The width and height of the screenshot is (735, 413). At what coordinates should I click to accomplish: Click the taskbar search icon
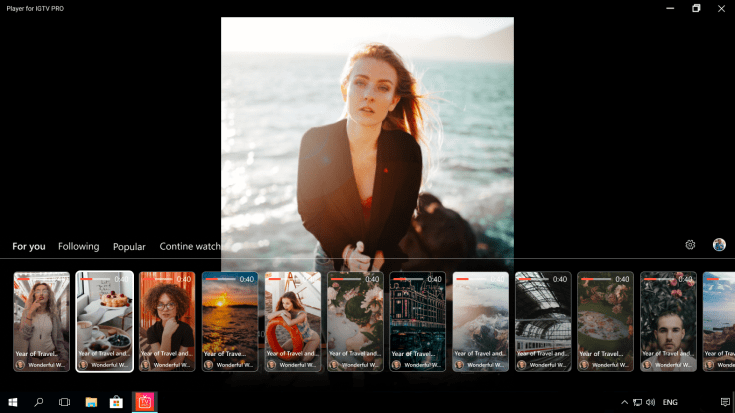click(39, 402)
